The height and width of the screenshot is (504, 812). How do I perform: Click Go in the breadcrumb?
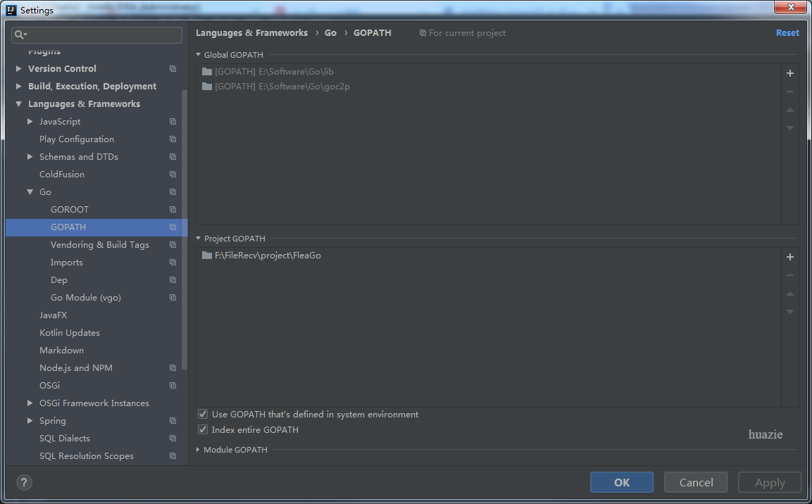pyautogui.click(x=330, y=32)
